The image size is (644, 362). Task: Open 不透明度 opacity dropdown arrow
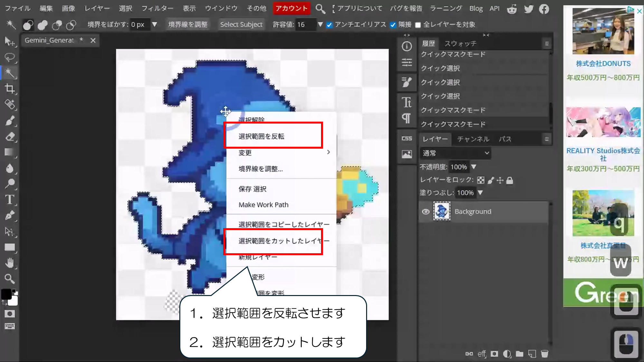[474, 167]
